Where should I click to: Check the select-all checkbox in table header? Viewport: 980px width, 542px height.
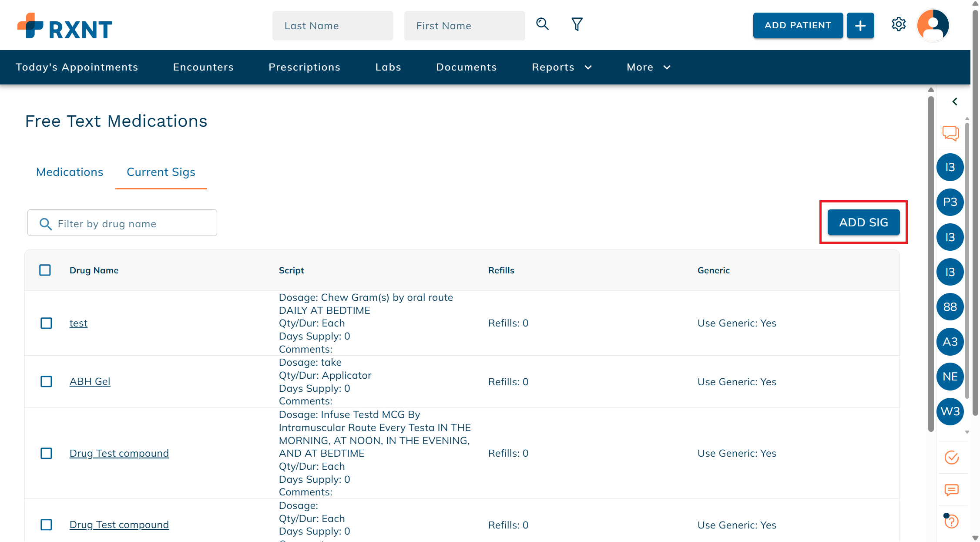tap(45, 270)
